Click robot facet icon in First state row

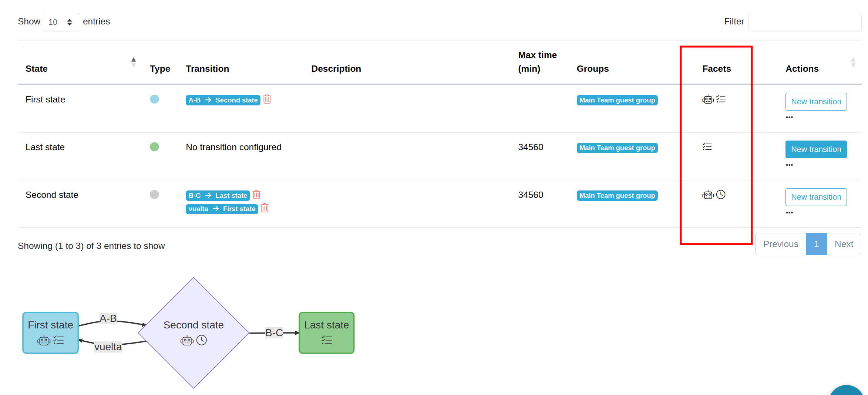(707, 99)
